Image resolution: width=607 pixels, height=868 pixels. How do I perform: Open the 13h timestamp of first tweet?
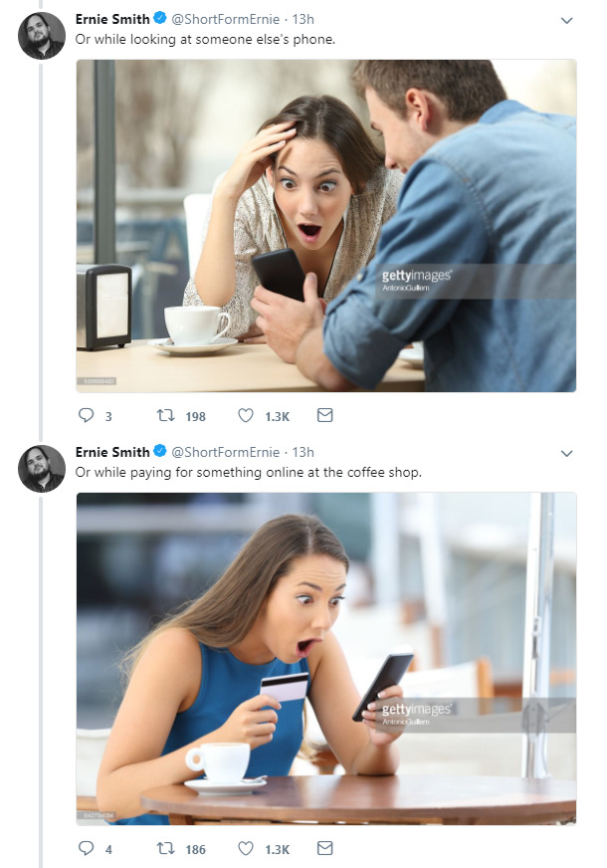pos(303,19)
